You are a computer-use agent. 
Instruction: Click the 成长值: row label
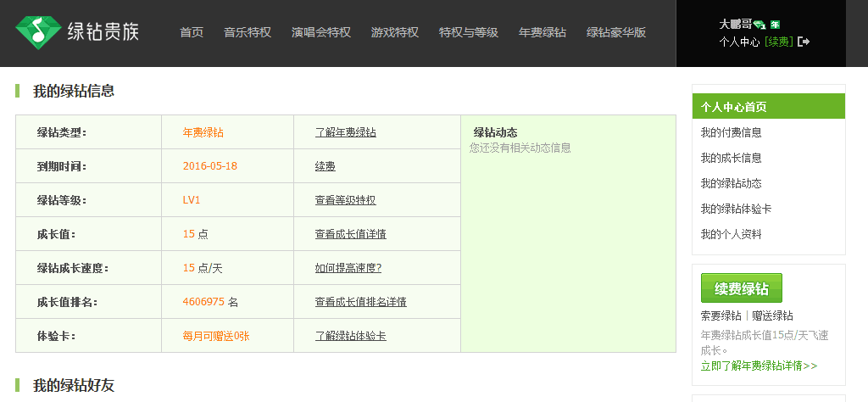click(57, 234)
